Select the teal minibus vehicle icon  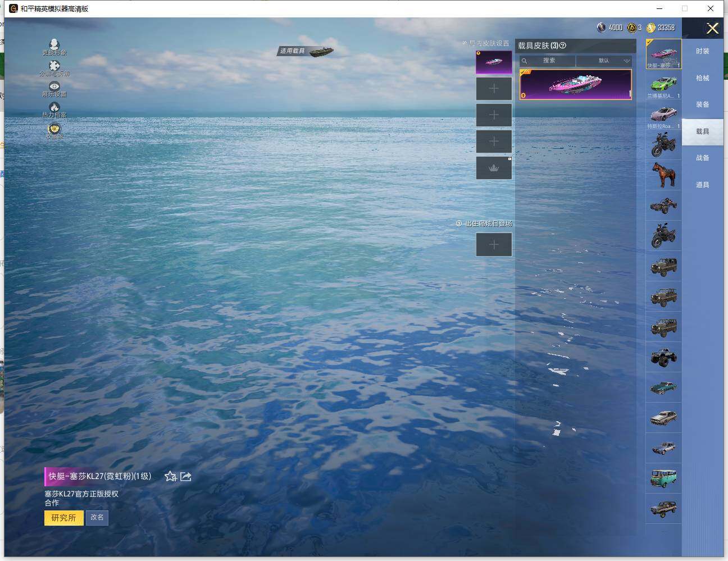click(663, 478)
